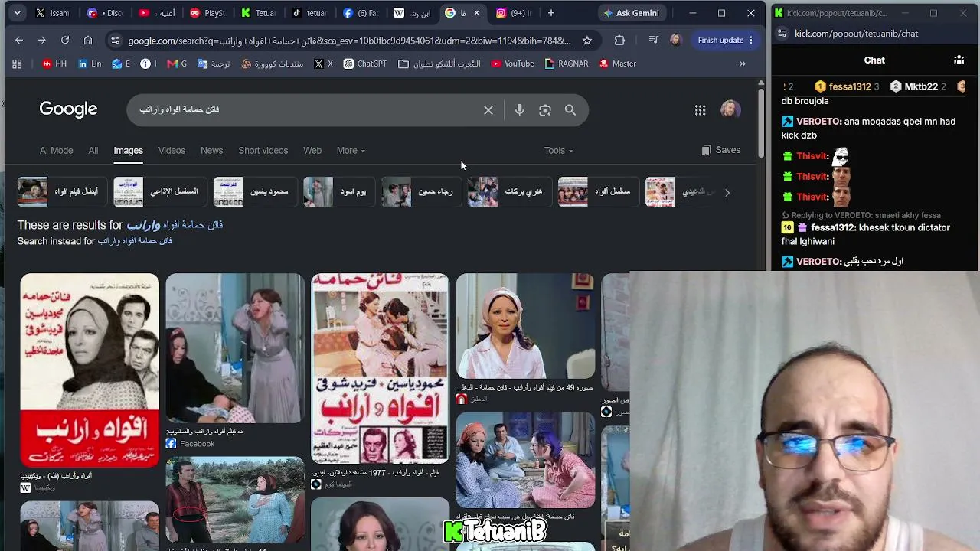Bookmark this page with the star icon
The width and height of the screenshot is (980, 551).
point(587,40)
